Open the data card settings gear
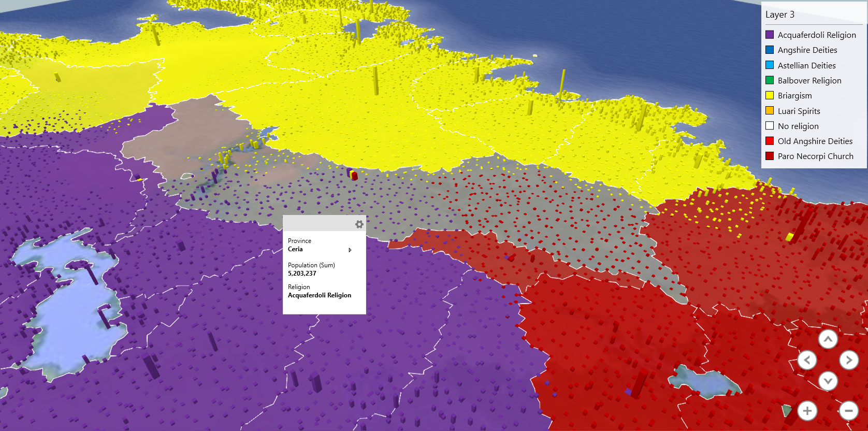The height and width of the screenshot is (431, 868). (x=359, y=224)
